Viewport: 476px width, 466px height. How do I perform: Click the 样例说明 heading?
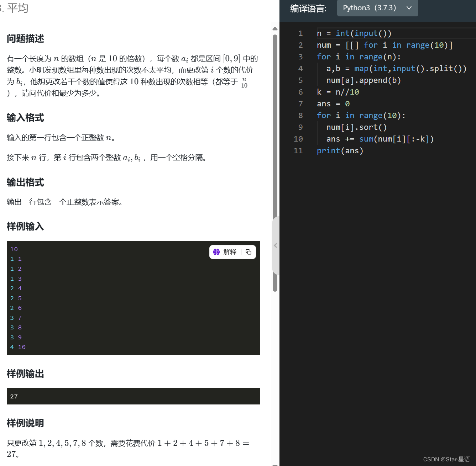tap(25, 423)
